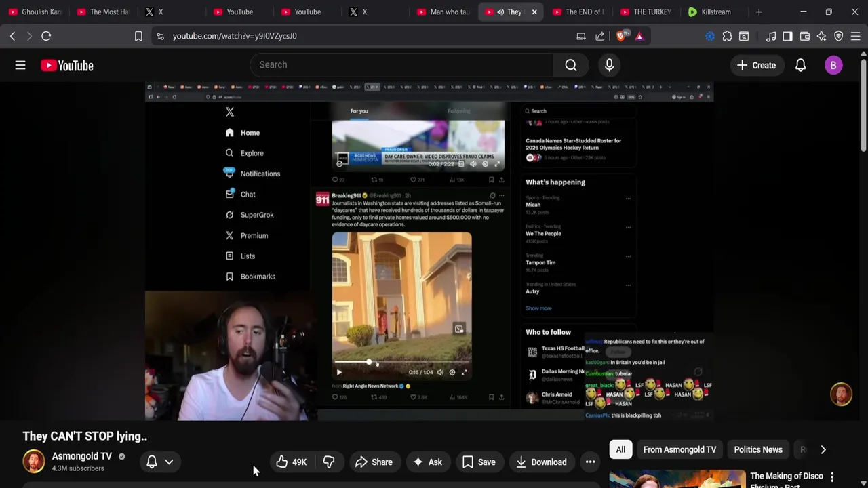Image resolution: width=868 pixels, height=488 pixels.
Task: Open the Ask AI button
Action: pyautogui.click(x=427, y=462)
